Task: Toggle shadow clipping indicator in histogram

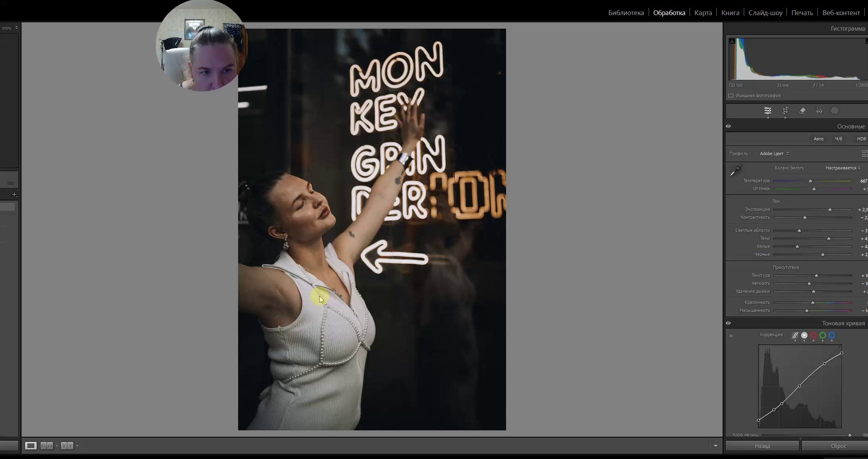Action: coord(732,41)
